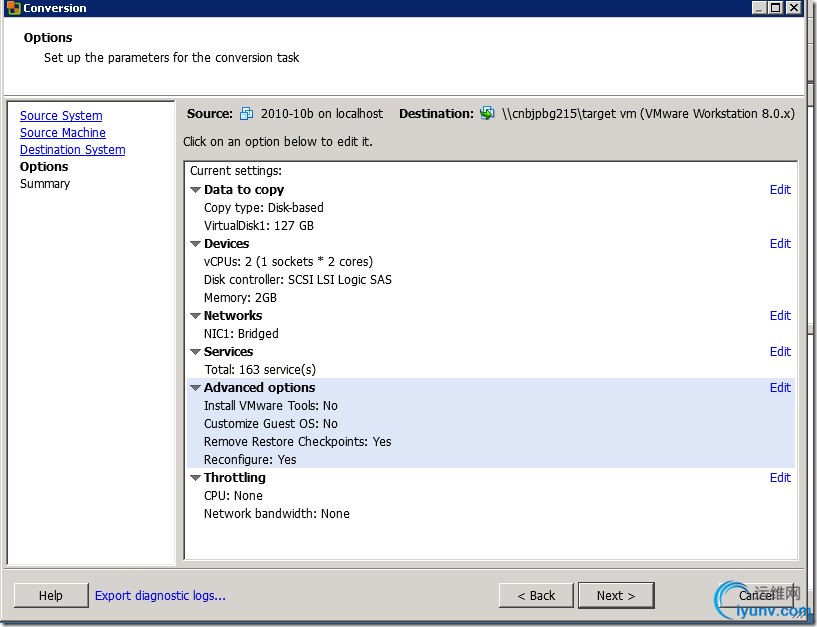Click the Cancel button
817x627 pixels.
(x=757, y=595)
